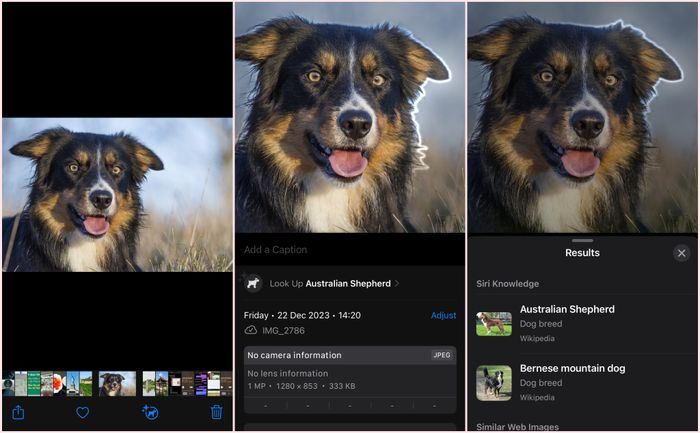Open Visual Look Up sparkle pet icon
Viewport: 700px width, 433px height.
[x=150, y=412]
